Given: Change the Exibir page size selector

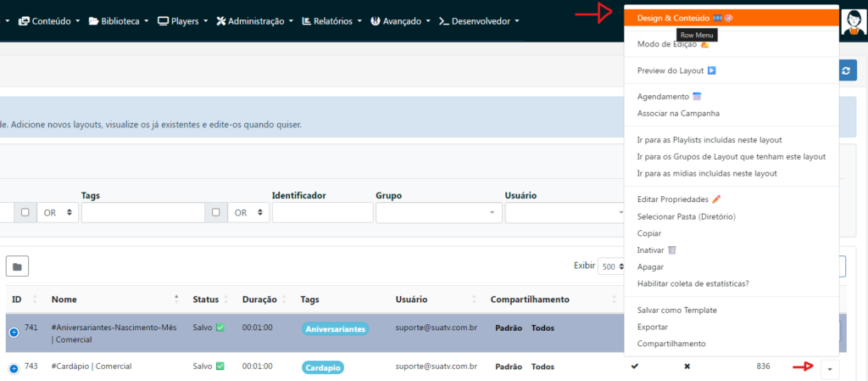Looking at the screenshot, I should [x=609, y=266].
